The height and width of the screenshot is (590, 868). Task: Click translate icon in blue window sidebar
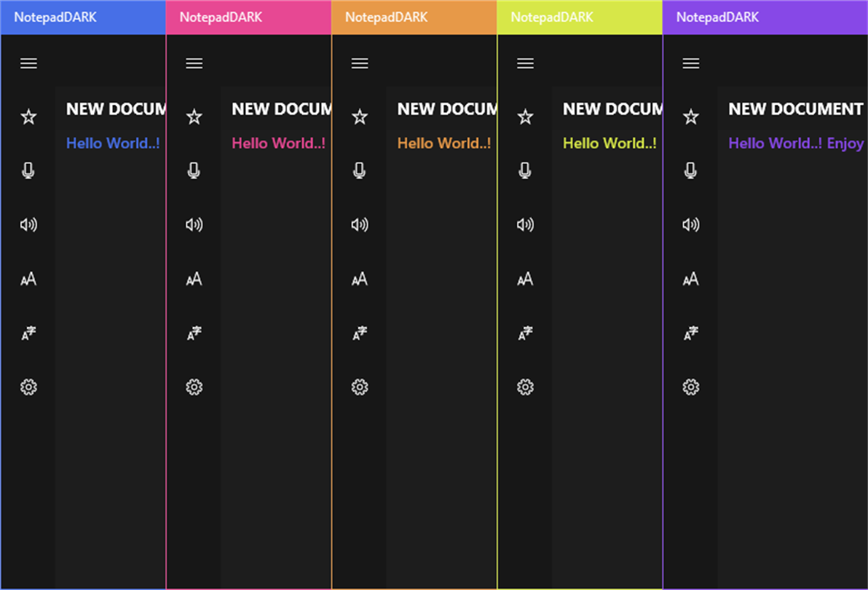coord(28,333)
